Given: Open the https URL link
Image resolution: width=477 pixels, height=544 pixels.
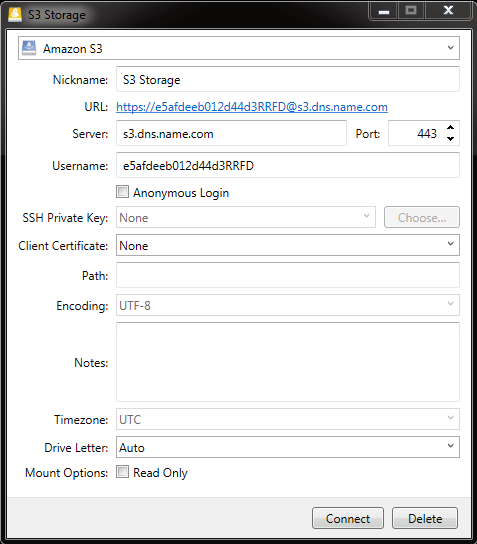Looking at the screenshot, I should tap(252, 107).
